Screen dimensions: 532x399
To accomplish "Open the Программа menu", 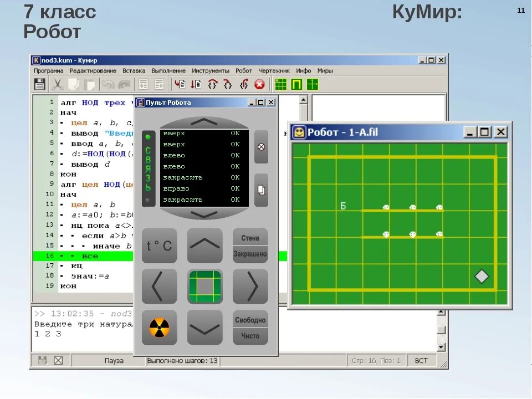I will [x=49, y=70].
